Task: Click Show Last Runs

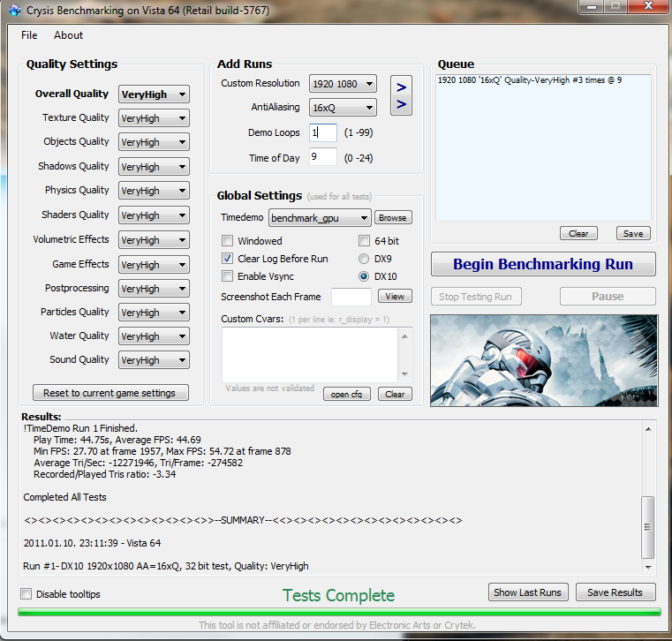Action: point(527,592)
